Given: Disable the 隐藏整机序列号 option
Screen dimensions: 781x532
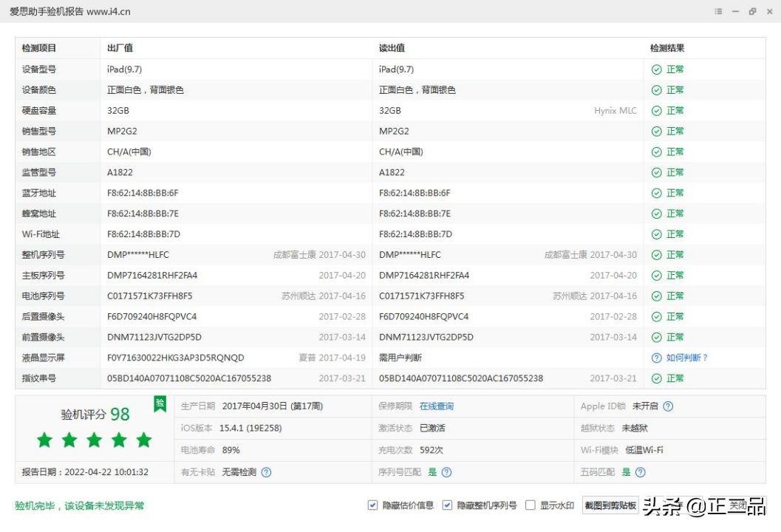Looking at the screenshot, I should (x=447, y=505).
